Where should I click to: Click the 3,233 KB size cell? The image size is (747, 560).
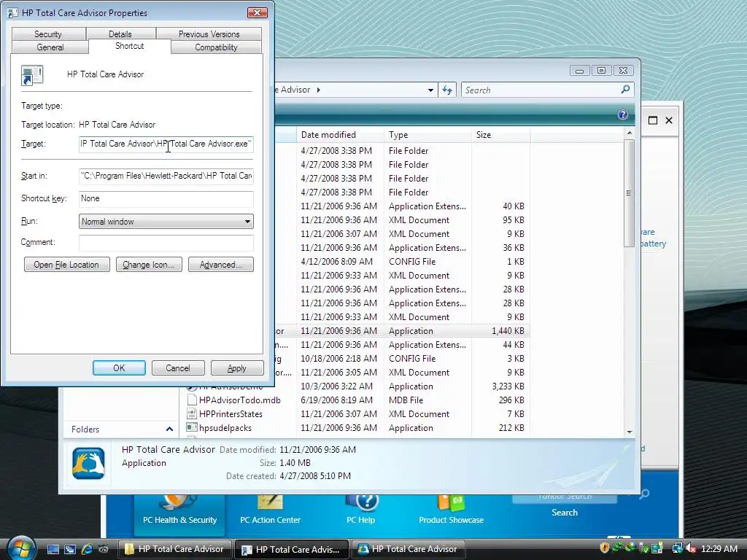(508, 386)
